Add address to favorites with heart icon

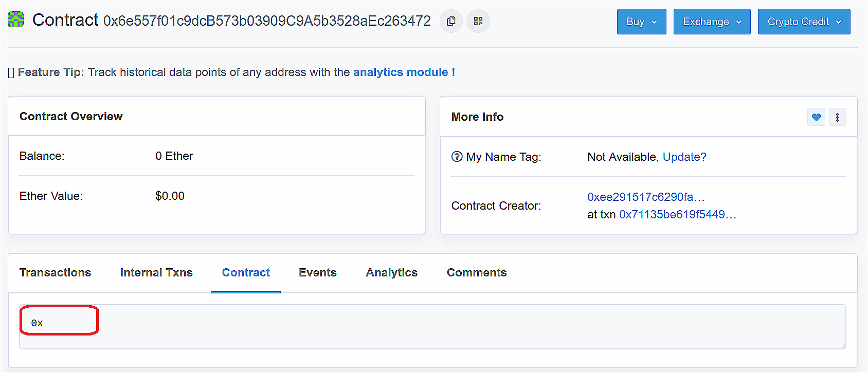[817, 117]
